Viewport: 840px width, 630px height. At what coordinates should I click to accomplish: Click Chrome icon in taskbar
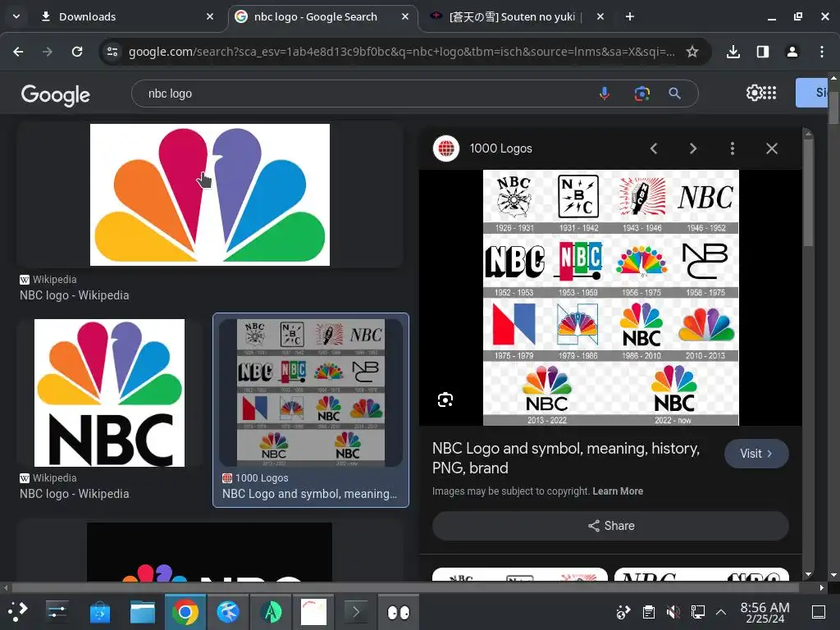click(185, 612)
